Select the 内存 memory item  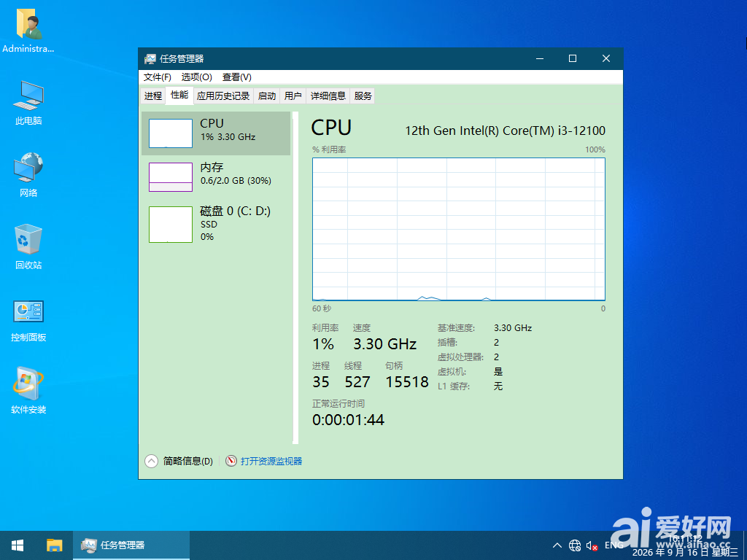pyautogui.click(x=216, y=177)
